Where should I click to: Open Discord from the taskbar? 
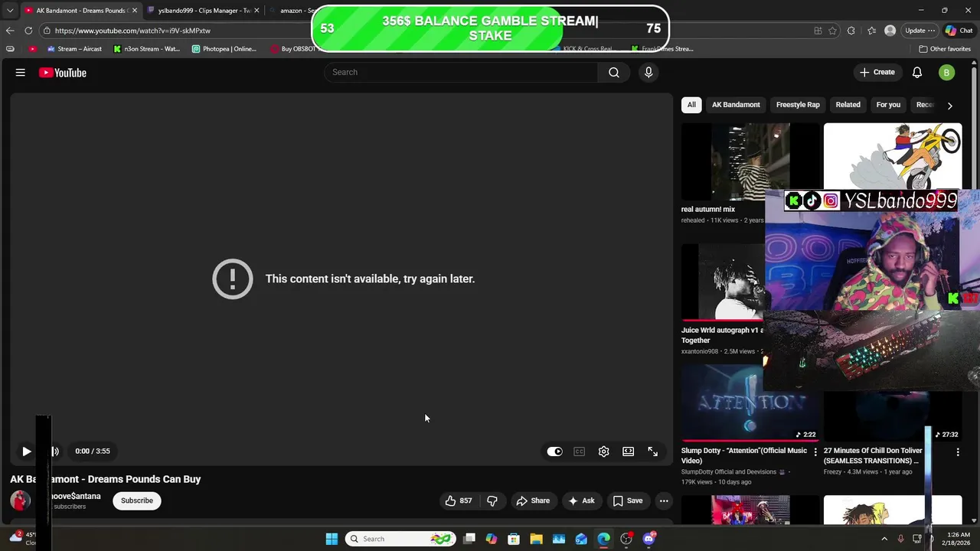coord(649,539)
